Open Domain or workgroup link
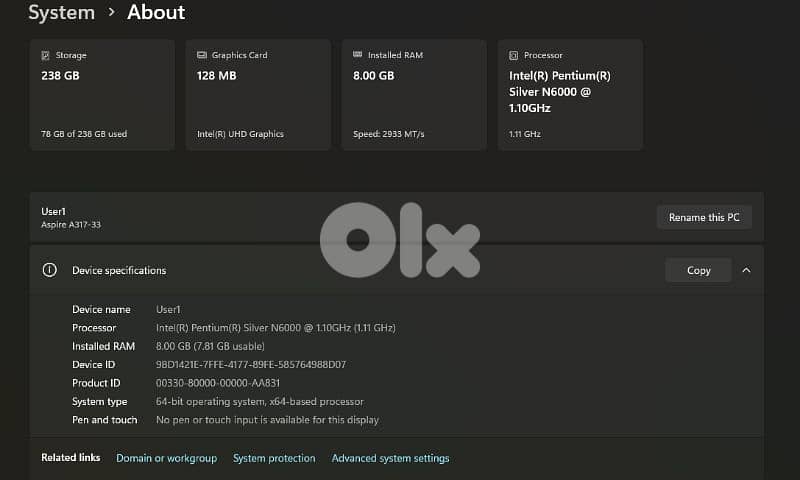Viewport: 800px width, 480px height. (166, 458)
